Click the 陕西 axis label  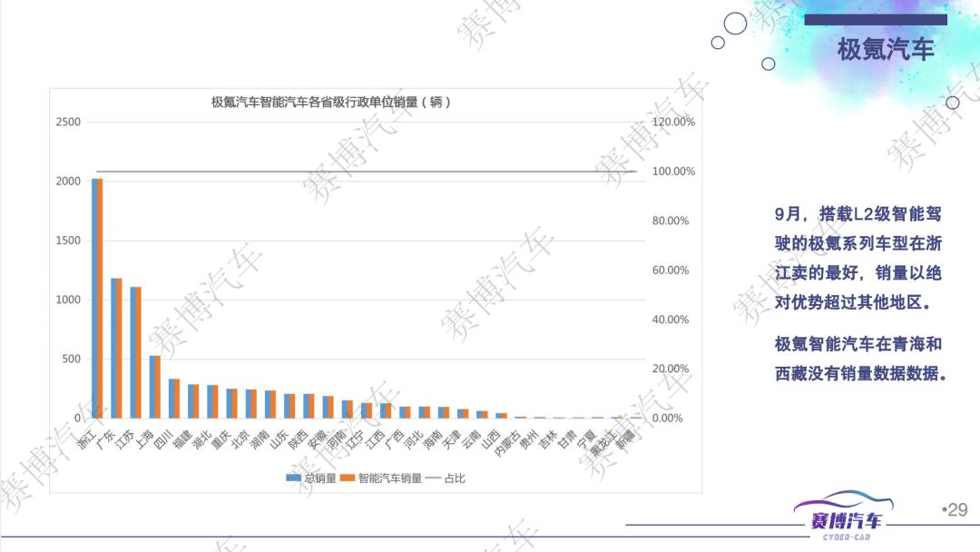[299, 439]
